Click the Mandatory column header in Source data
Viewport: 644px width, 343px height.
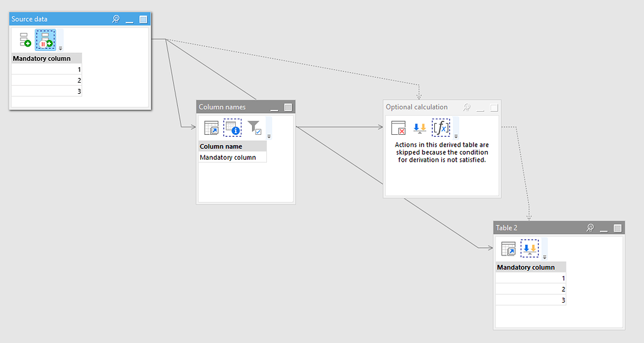[x=47, y=58]
